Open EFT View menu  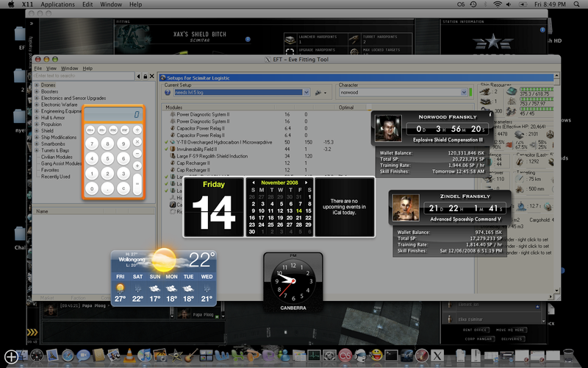tap(51, 68)
